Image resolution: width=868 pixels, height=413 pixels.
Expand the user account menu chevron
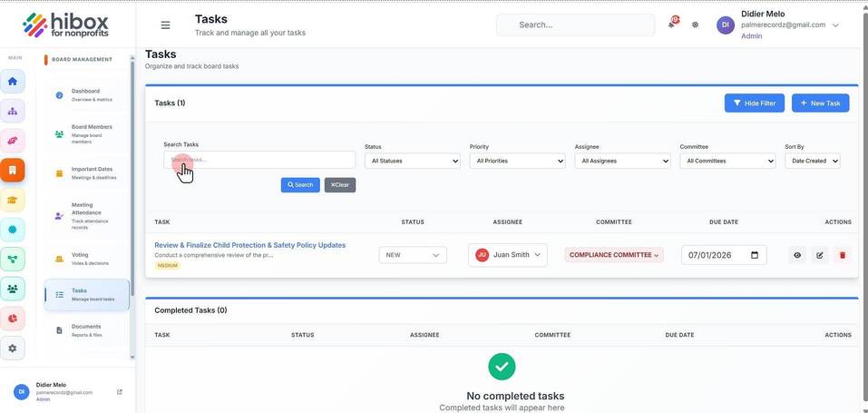[835, 25]
